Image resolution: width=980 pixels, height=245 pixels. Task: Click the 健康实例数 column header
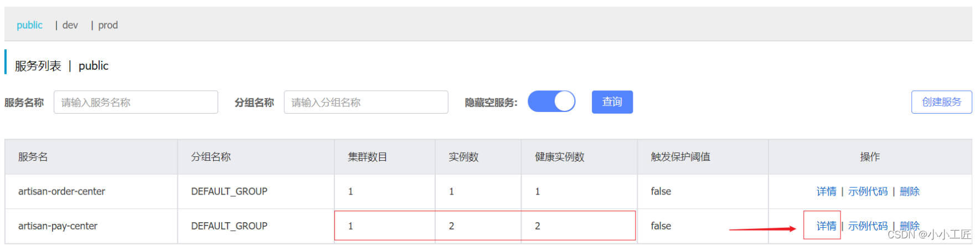[x=559, y=157]
